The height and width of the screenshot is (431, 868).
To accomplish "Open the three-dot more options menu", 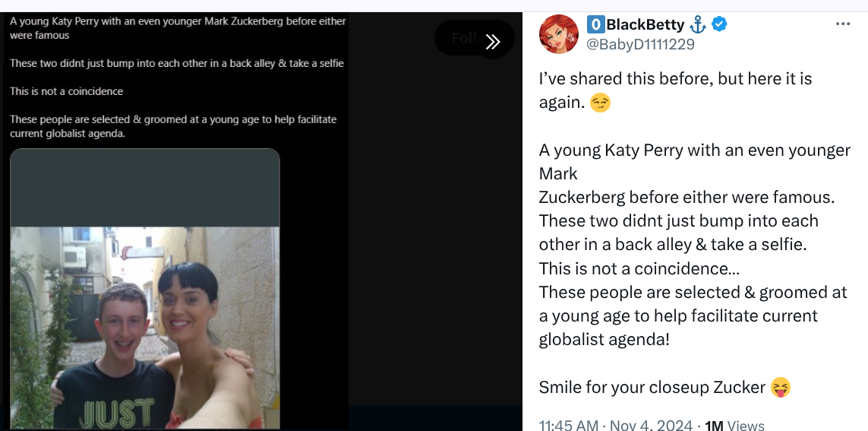I will coord(842,24).
